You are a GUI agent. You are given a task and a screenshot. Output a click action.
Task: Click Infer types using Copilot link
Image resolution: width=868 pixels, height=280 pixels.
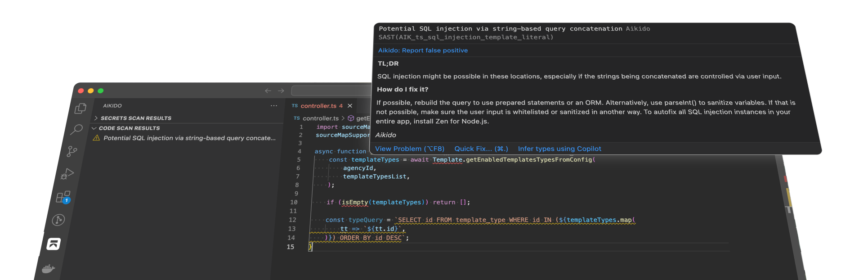click(559, 149)
